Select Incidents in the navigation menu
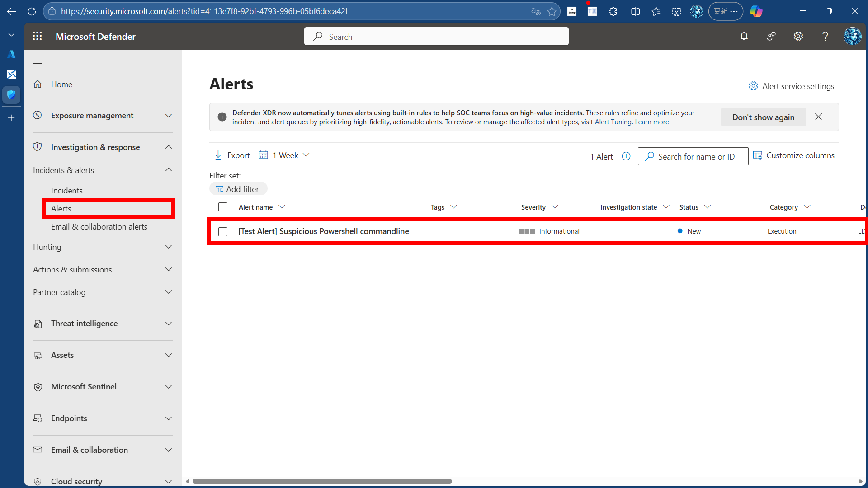 coord(66,190)
